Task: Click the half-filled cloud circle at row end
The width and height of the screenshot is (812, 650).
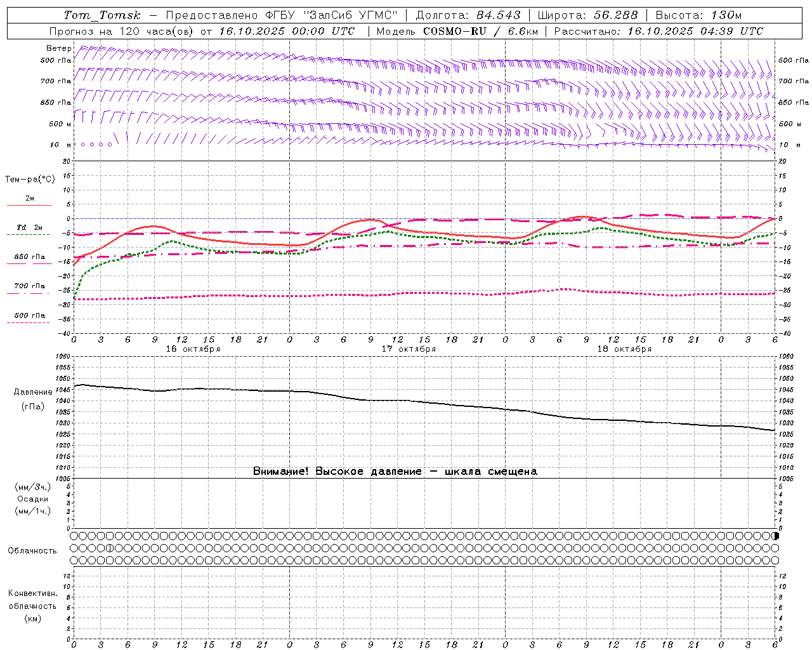Action: [775, 536]
